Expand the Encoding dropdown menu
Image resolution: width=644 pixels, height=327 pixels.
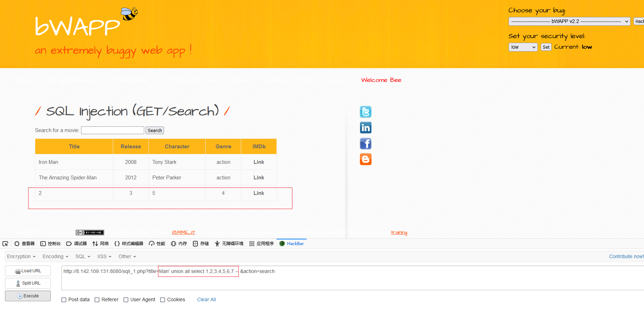[x=55, y=256]
